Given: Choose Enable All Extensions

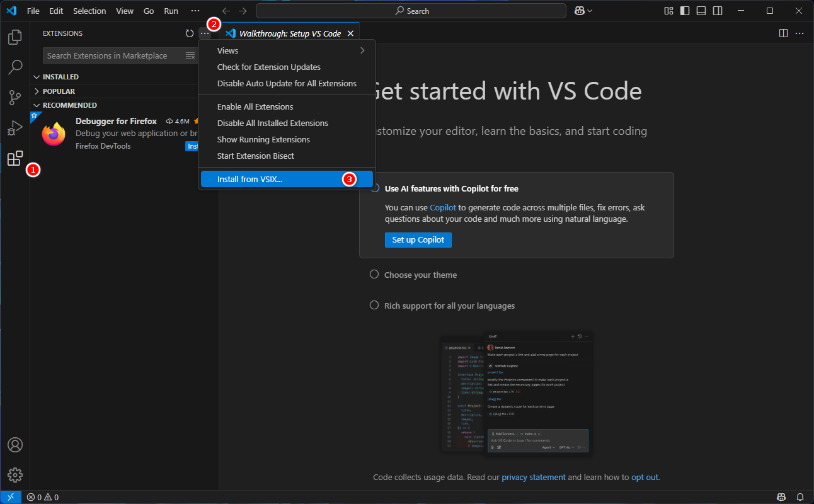Looking at the screenshot, I should 287,106.
